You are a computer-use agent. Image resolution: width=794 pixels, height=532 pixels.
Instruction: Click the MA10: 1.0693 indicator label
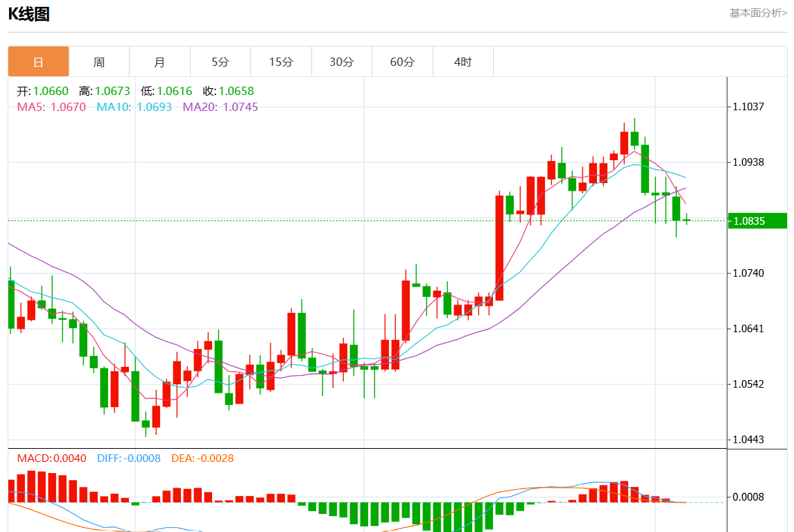click(135, 107)
